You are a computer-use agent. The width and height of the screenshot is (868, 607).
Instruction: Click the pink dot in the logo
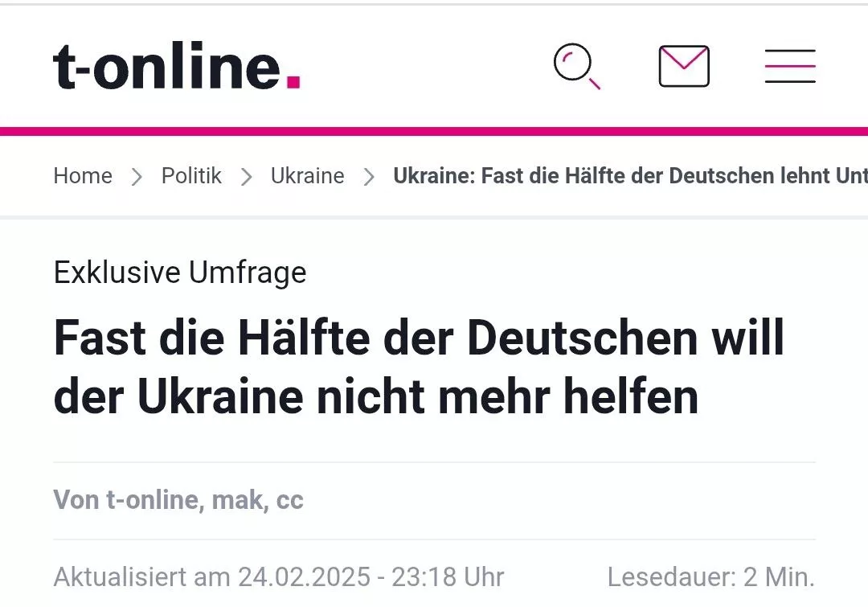[x=293, y=81]
